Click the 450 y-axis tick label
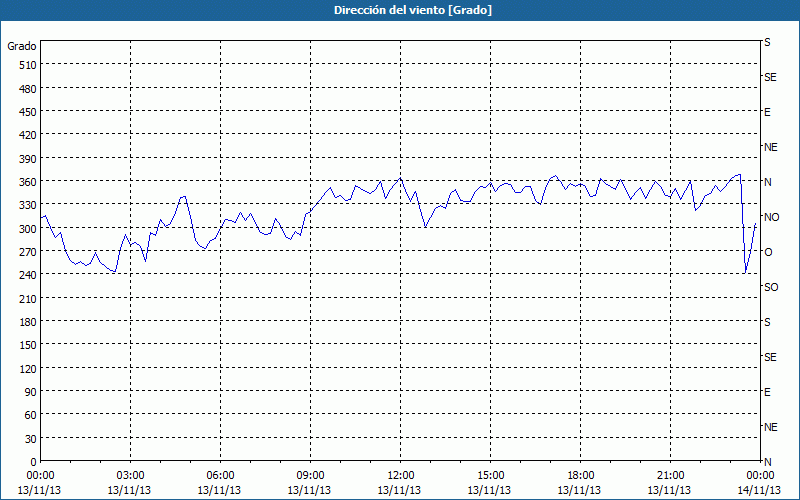 28,112
